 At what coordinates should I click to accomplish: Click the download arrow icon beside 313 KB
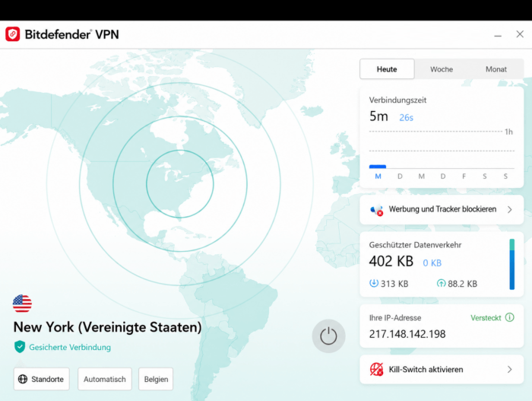pyautogui.click(x=374, y=283)
